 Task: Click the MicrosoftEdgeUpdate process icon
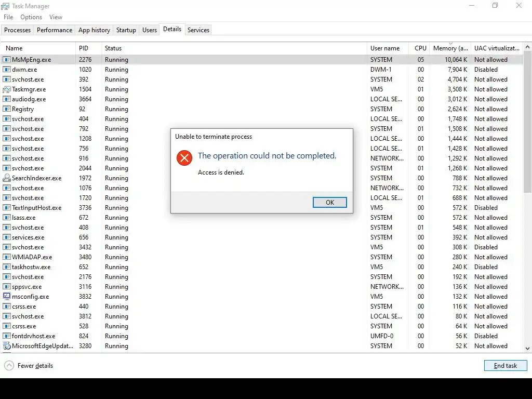click(6, 345)
